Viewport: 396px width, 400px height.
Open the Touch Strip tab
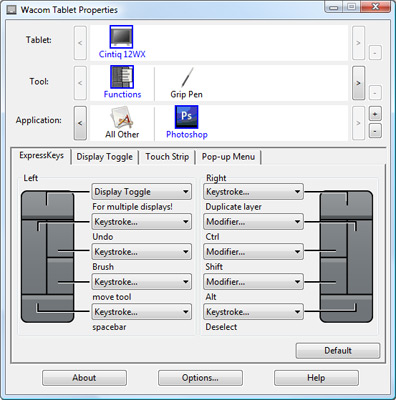point(167,157)
